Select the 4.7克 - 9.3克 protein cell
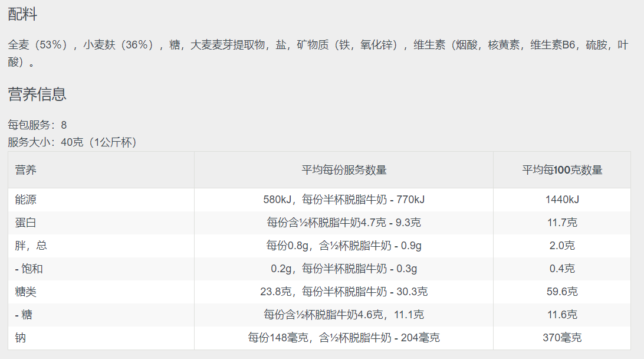The width and height of the screenshot is (644, 359). (344, 223)
